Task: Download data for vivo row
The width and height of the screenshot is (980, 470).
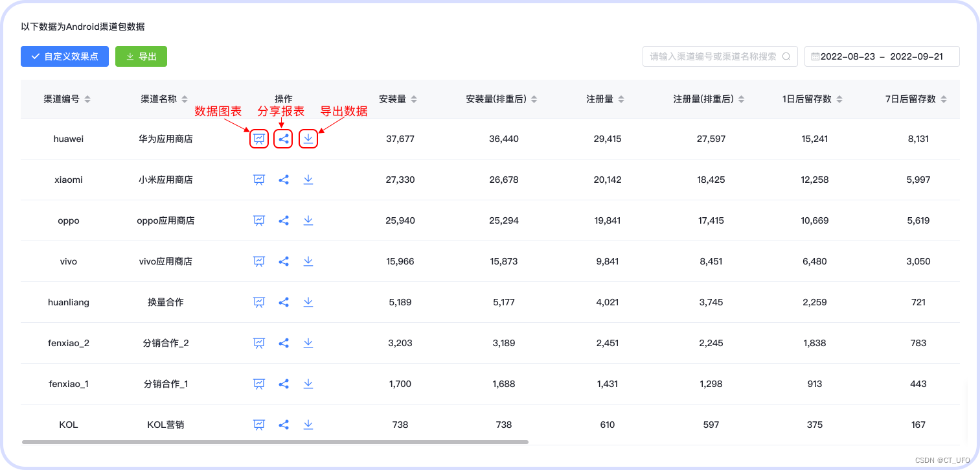Action: point(308,261)
